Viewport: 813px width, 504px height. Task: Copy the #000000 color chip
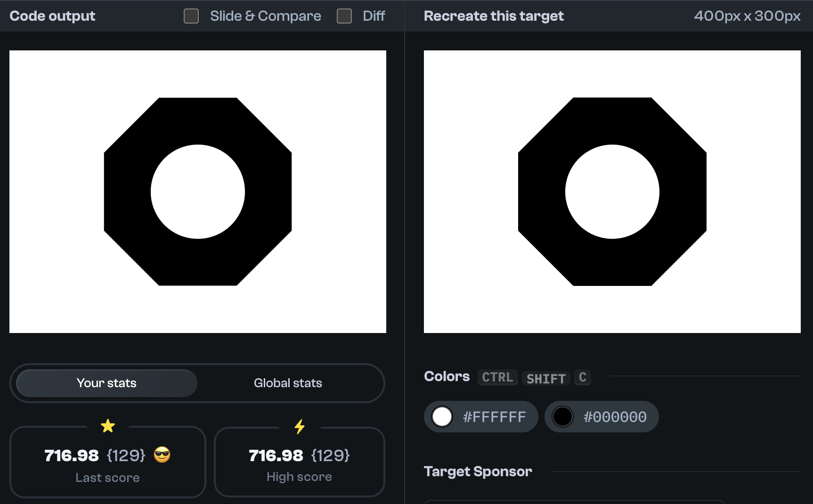(602, 417)
